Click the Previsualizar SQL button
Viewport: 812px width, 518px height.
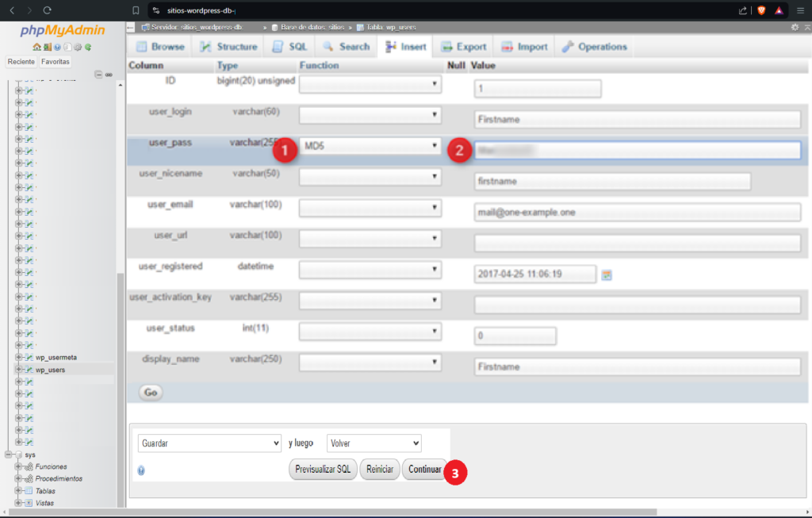tap(323, 470)
